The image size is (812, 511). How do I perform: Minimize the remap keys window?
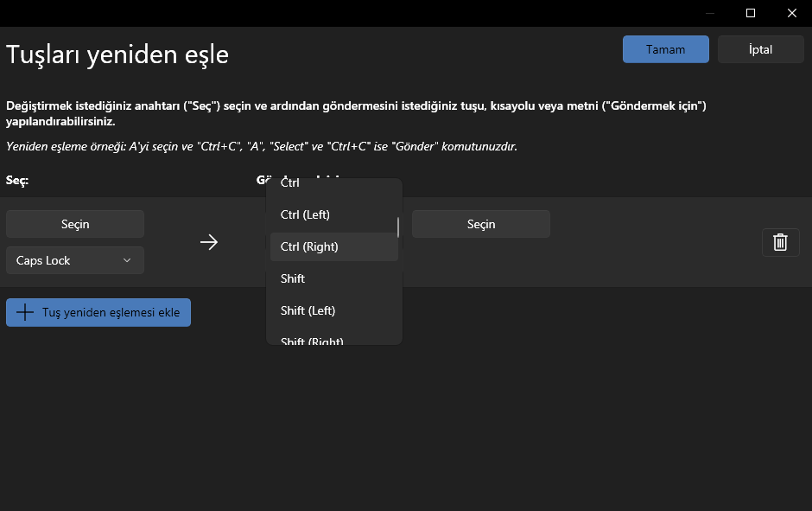(710, 13)
